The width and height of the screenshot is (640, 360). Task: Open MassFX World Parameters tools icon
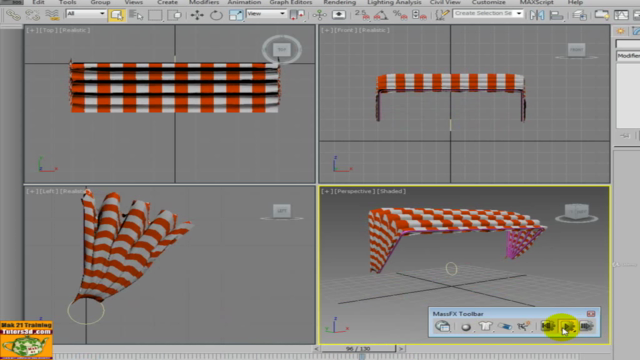pyautogui.click(x=443, y=326)
